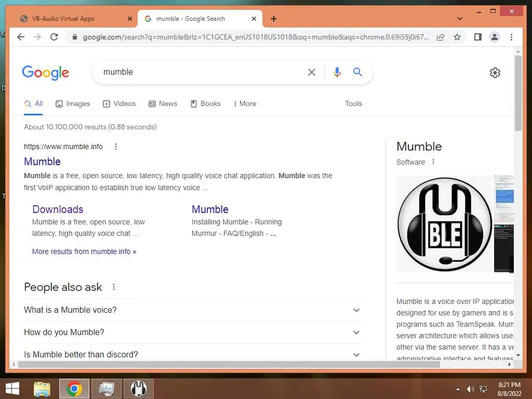Switch to Videos results
This screenshot has height=399, width=532.
119,104
